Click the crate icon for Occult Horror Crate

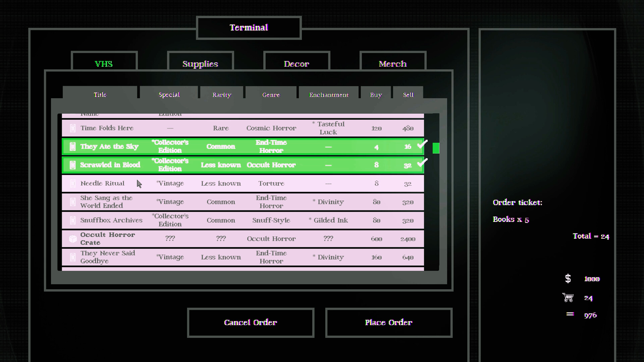[72, 239]
